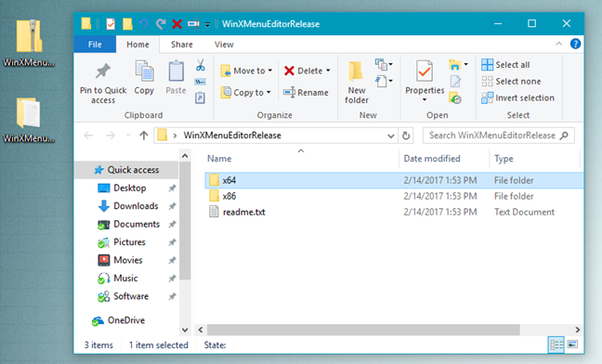Open the Delete dropdown arrow
Screen dimensions: 602x364
[x=328, y=71]
